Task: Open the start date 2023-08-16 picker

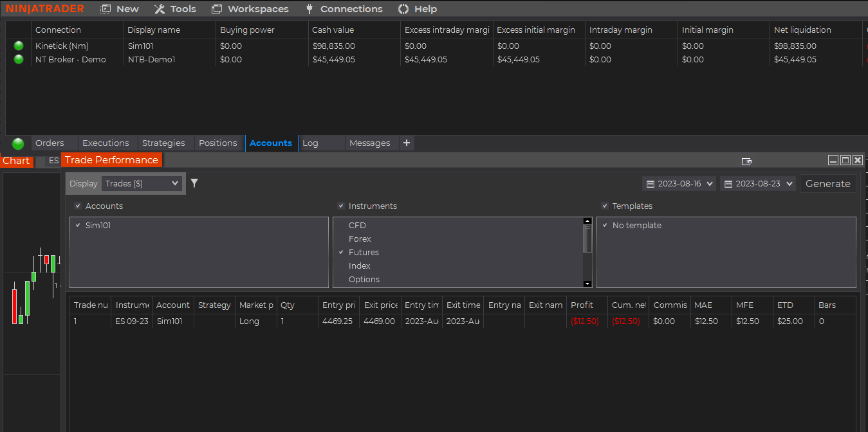Action: [679, 184]
